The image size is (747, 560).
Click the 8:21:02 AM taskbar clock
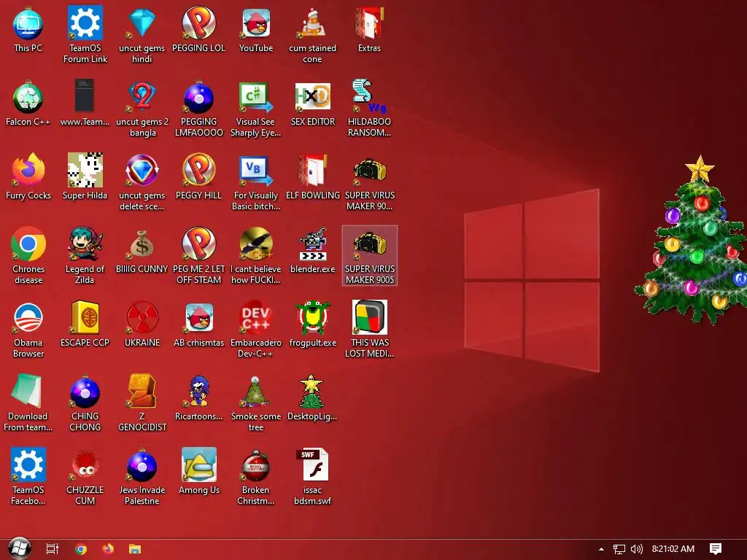pyautogui.click(x=673, y=549)
